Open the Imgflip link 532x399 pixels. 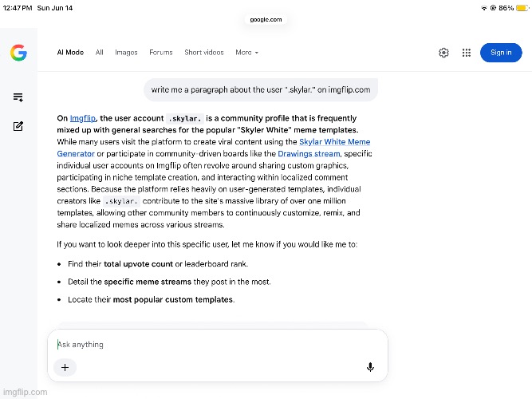click(x=83, y=118)
